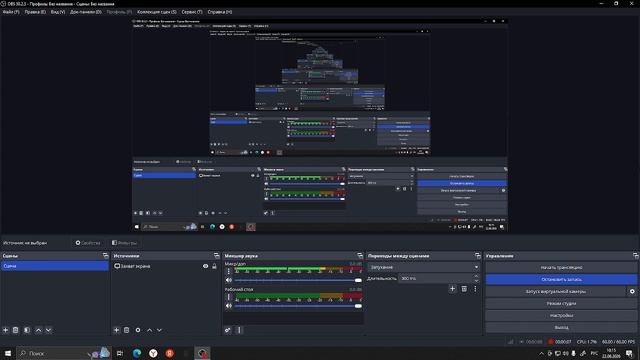Screen dimensions: 640x360
Task: Remove selected scene using trash icon
Action: (16, 330)
